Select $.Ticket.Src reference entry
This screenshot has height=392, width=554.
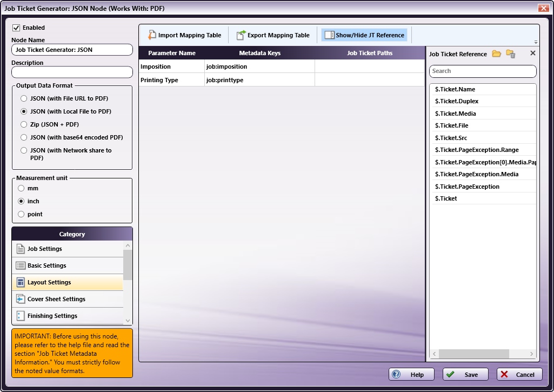[x=484, y=138]
